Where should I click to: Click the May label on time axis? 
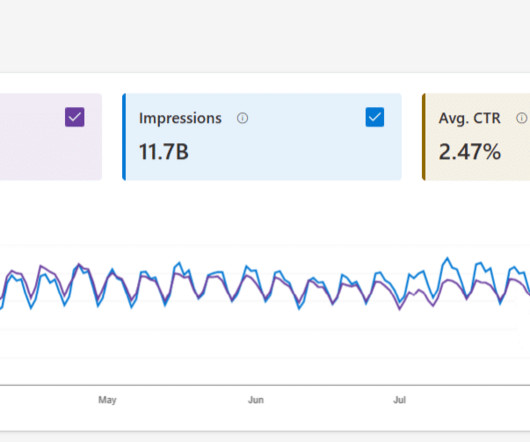(107, 400)
